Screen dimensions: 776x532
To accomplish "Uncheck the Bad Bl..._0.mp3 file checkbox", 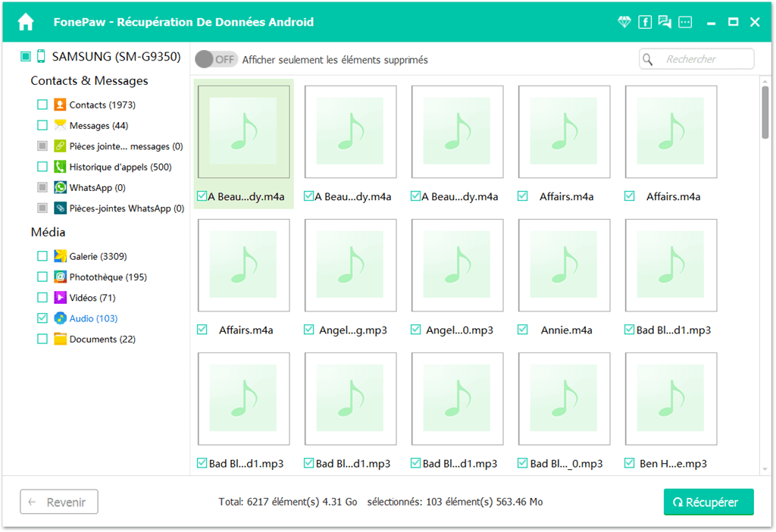I will (523, 463).
